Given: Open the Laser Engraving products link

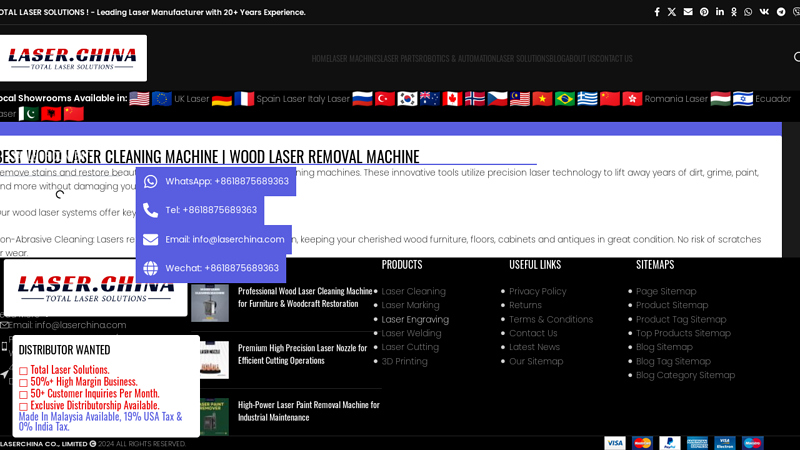Looking at the screenshot, I should tap(415, 320).
